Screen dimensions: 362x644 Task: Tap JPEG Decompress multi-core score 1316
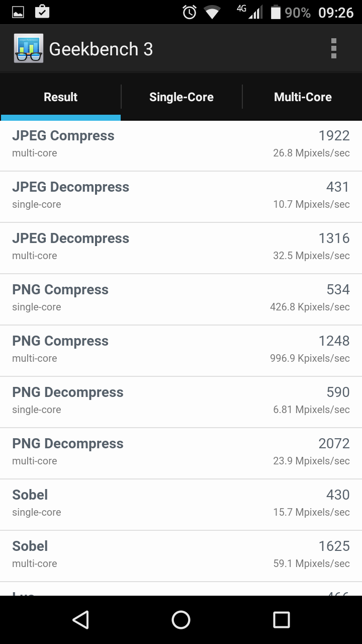click(334, 238)
